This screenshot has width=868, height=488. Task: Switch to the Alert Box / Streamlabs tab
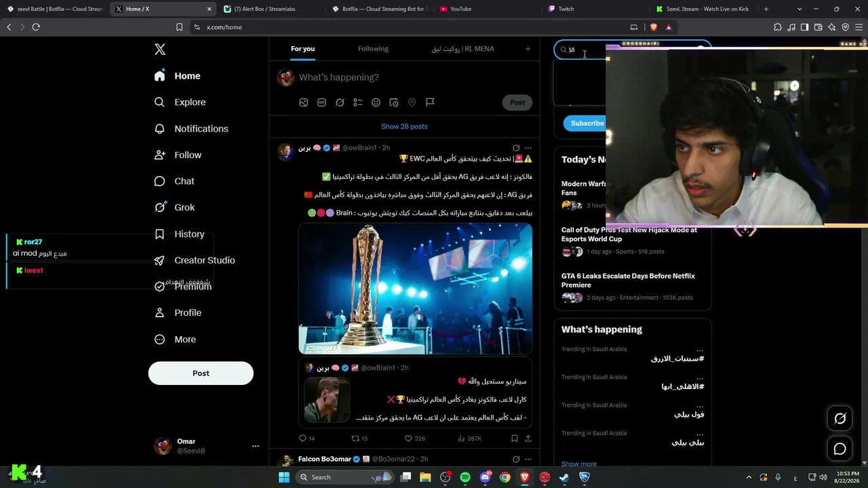(x=269, y=9)
